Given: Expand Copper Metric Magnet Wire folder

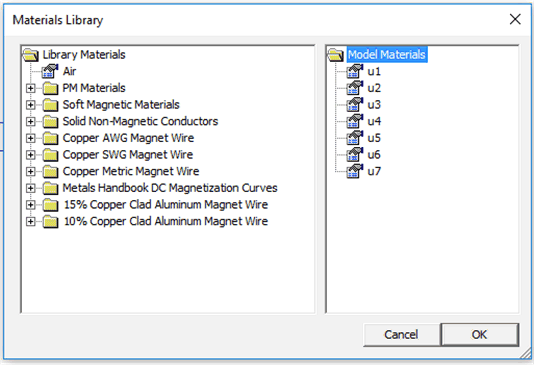Looking at the screenshot, I should (x=31, y=172).
